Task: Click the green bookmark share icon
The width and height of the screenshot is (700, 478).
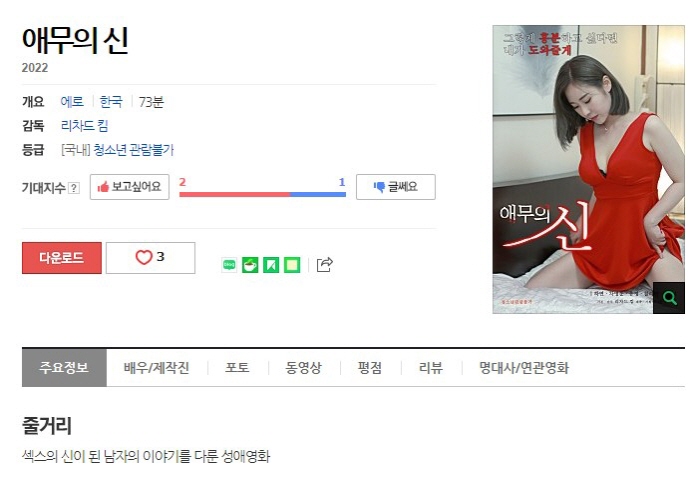Action: click(271, 265)
